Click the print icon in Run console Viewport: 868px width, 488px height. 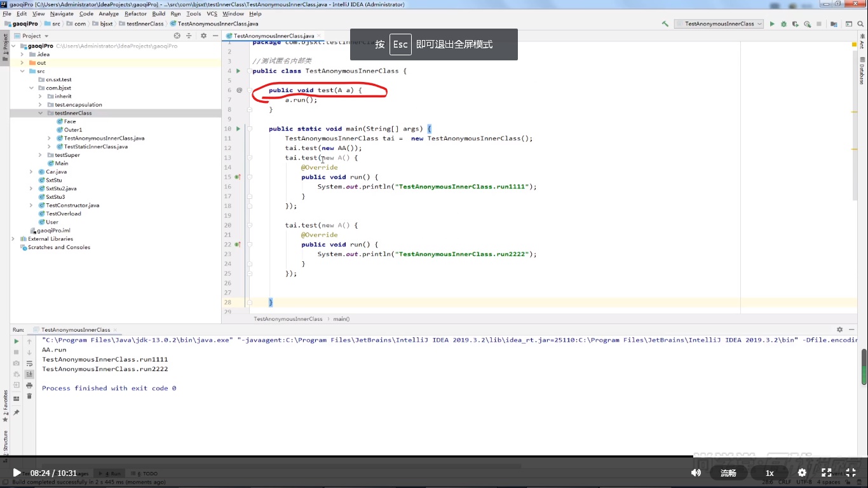(29, 385)
